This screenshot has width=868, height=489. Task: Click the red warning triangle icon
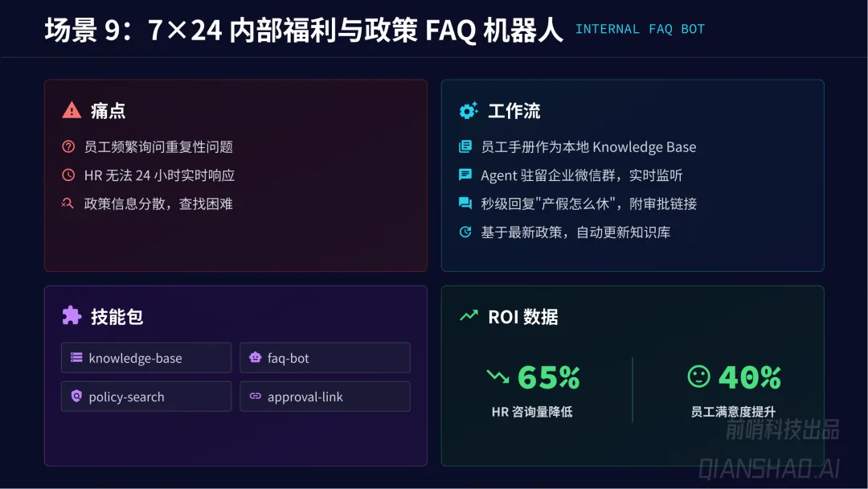(x=72, y=110)
